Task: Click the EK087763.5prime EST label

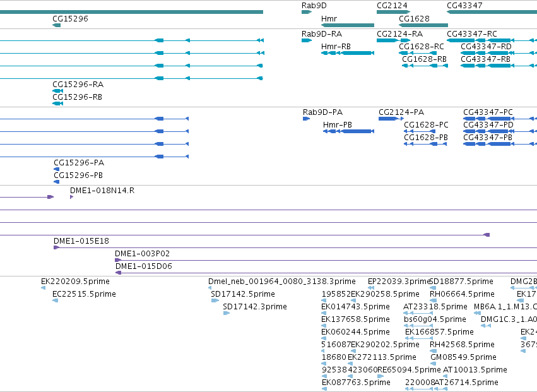Action: tap(356, 383)
